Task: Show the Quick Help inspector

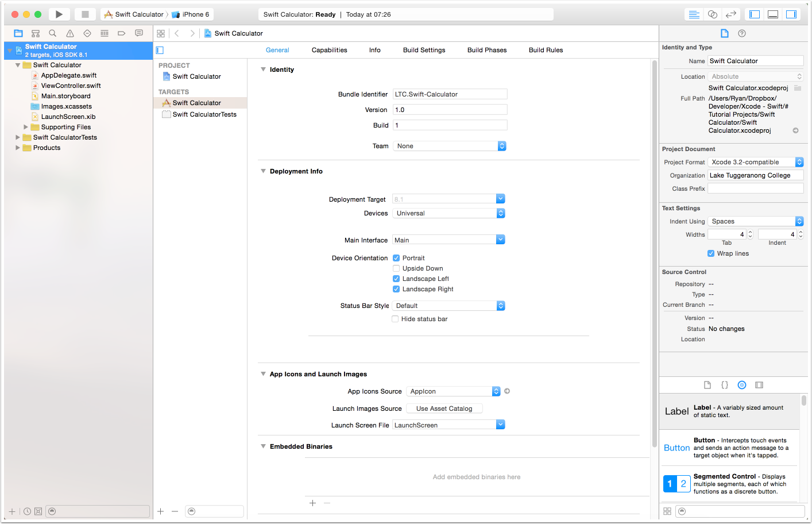Action: (742, 33)
